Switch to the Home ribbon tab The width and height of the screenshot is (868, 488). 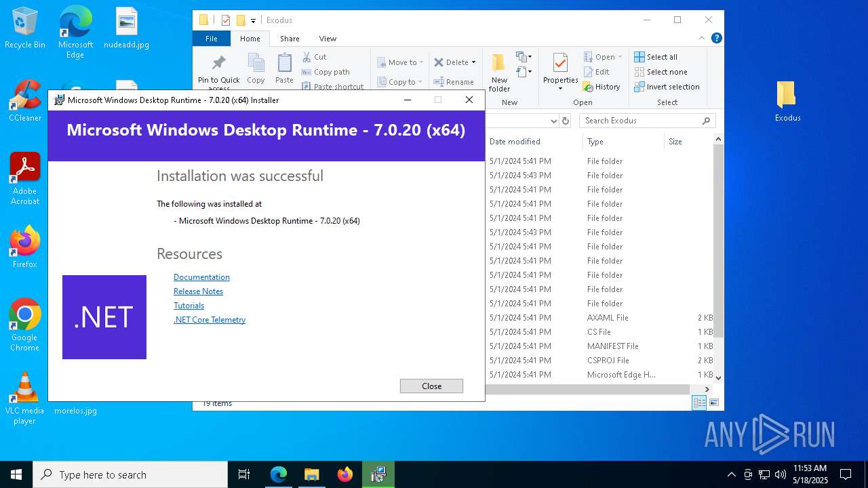pyautogui.click(x=250, y=39)
